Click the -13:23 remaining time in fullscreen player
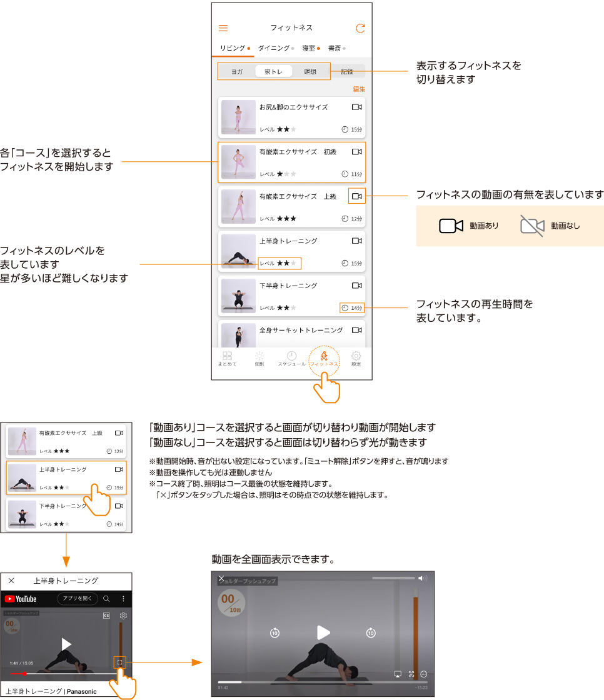 421,688
